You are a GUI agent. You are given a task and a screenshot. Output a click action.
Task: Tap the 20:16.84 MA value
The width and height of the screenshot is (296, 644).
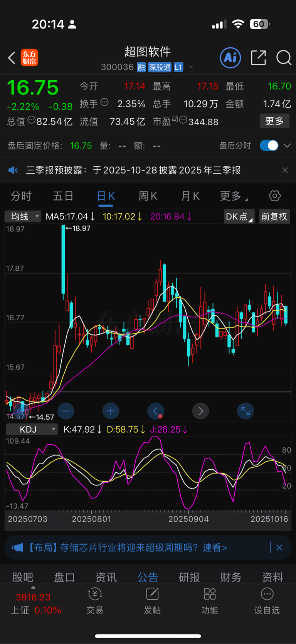[x=171, y=216]
